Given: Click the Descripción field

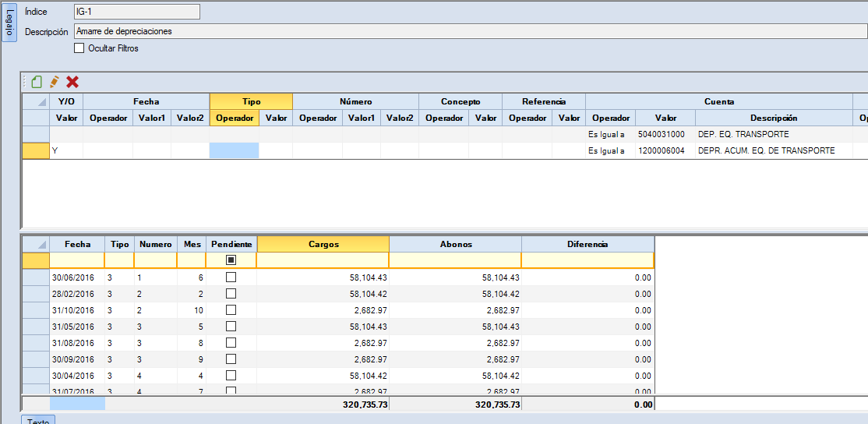Looking at the screenshot, I should tap(468, 32).
